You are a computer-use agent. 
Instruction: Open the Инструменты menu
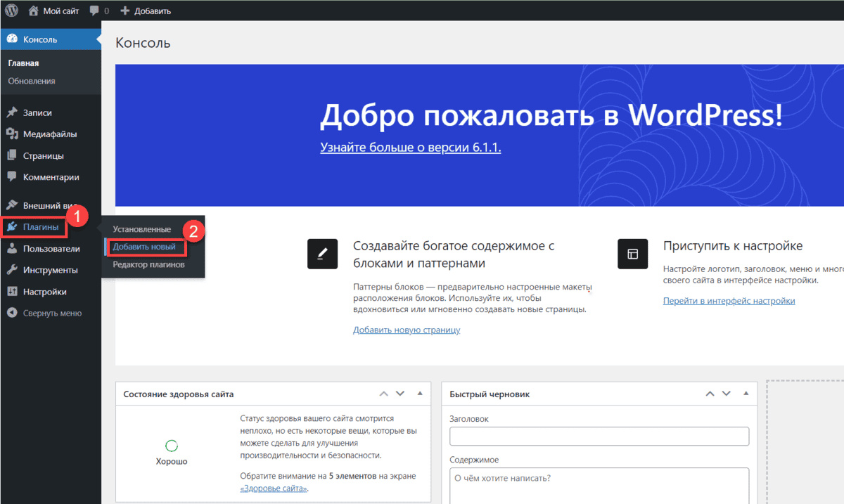pos(51,270)
